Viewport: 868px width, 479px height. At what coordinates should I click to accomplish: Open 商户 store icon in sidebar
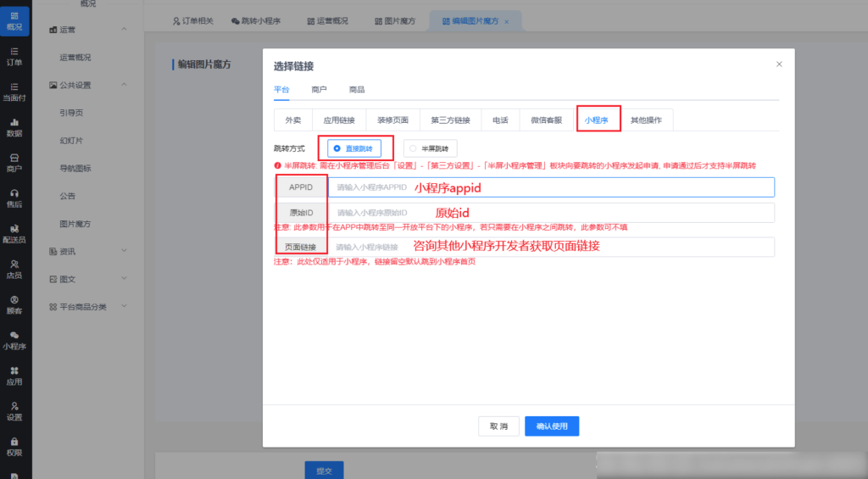14,162
